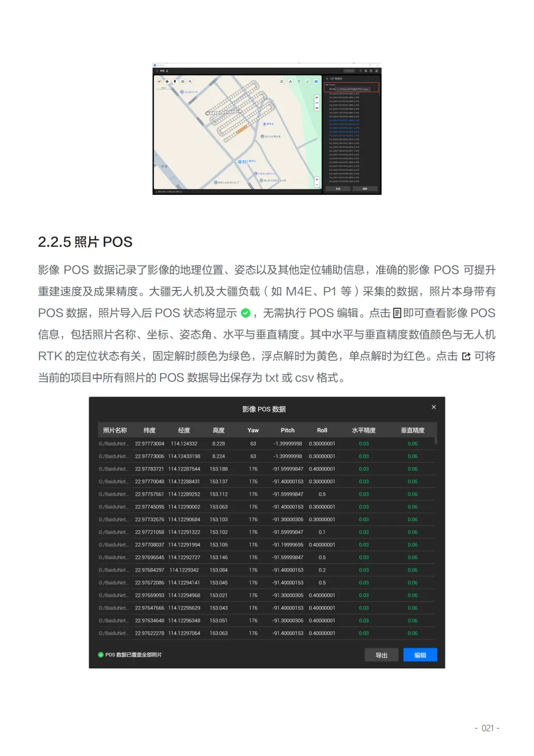Click latitude cell 22.97773004
This screenshot has height=756, width=534.
[149, 444]
